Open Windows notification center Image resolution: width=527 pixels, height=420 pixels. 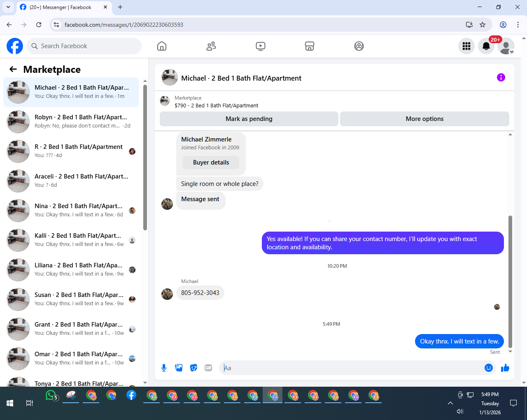point(513,403)
